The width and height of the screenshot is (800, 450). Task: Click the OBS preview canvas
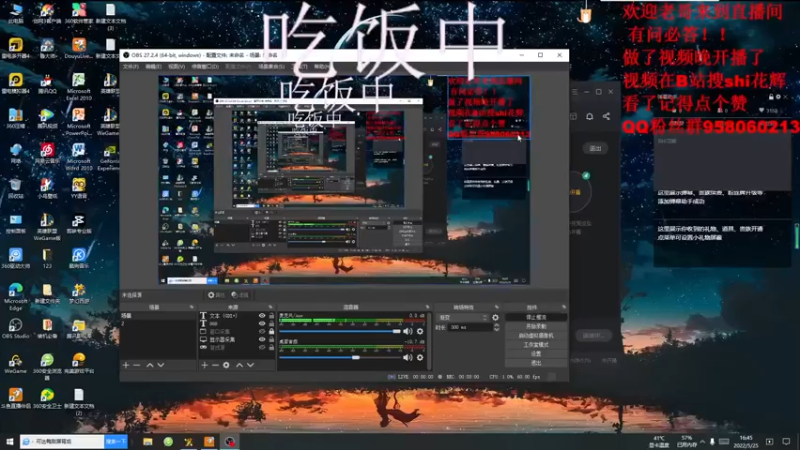(x=344, y=180)
